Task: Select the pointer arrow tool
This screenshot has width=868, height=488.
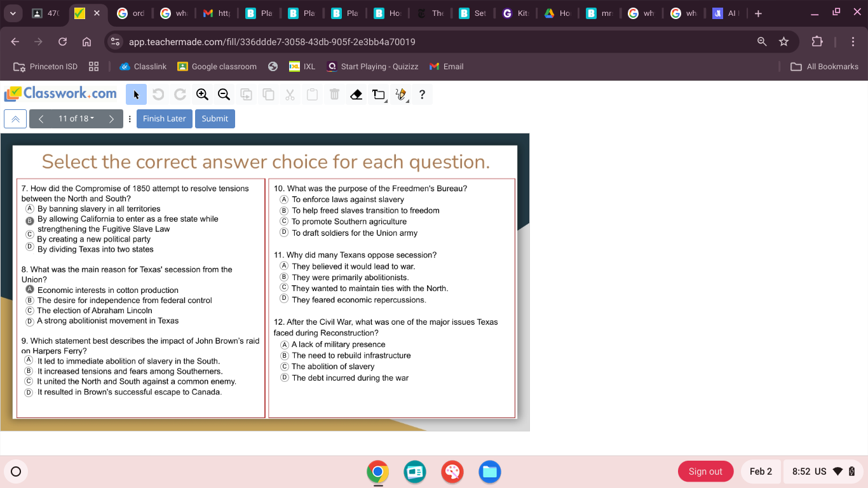Action: pyautogui.click(x=136, y=95)
